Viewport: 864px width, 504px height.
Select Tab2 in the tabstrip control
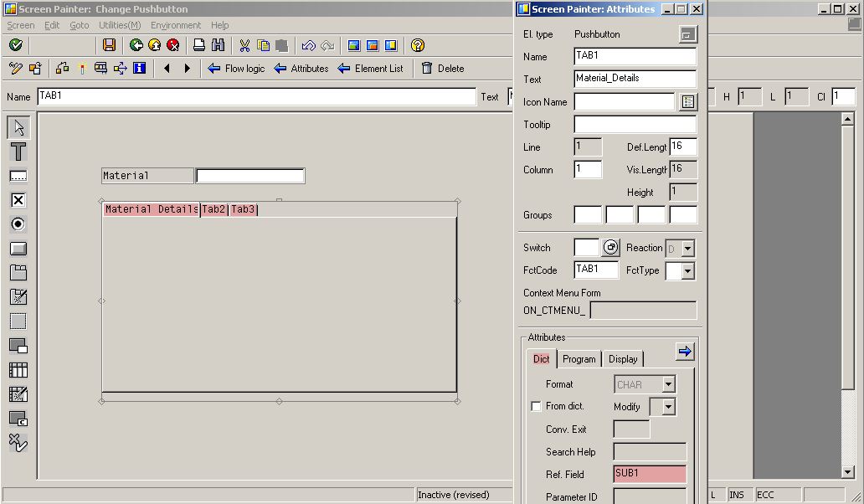[213, 208]
